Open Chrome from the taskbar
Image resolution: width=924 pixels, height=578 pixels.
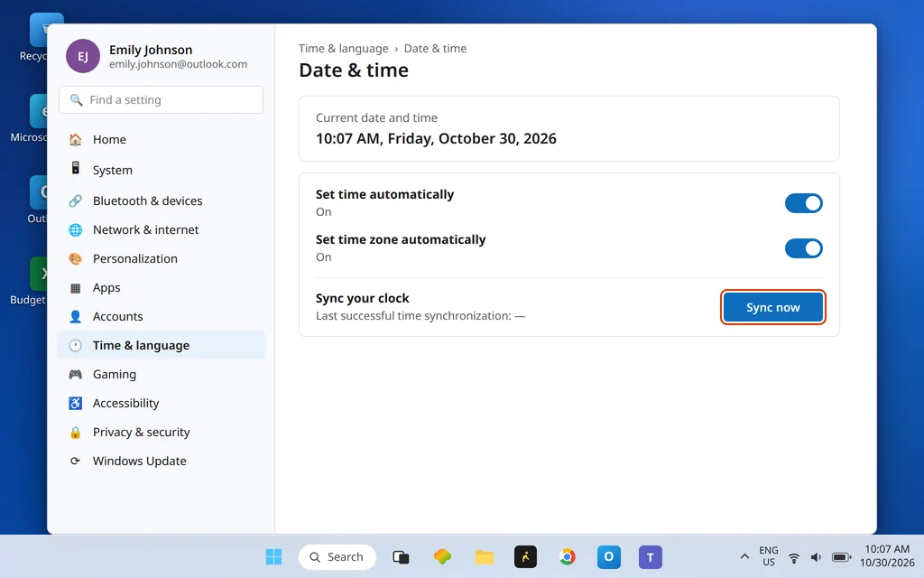tap(568, 556)
